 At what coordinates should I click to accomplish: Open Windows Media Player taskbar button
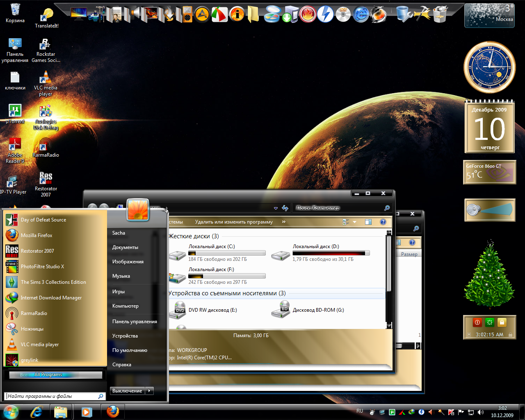coord(87,411)
